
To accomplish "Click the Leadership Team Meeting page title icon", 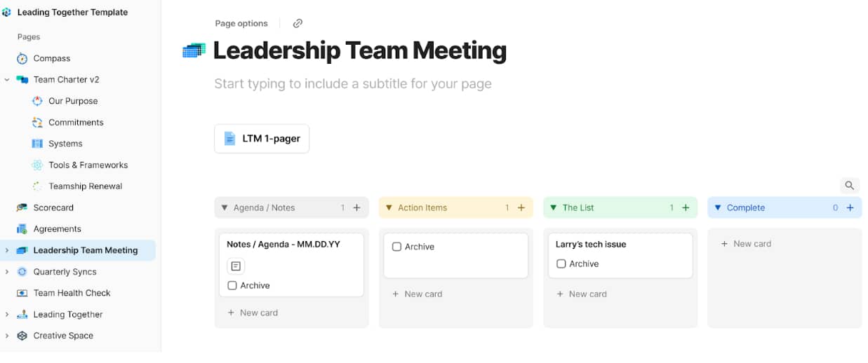I will click(194, 50).
